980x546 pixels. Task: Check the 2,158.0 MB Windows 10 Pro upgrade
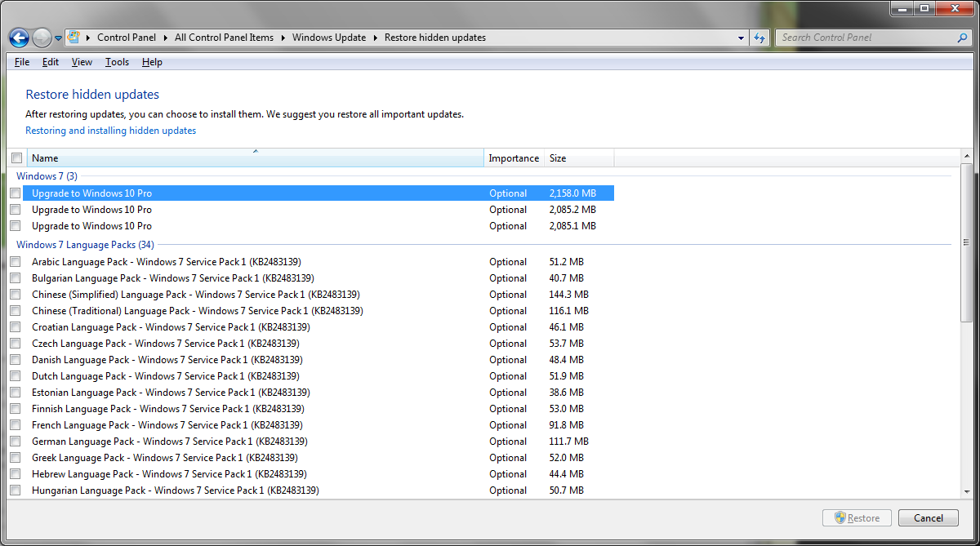click(16, 193)
